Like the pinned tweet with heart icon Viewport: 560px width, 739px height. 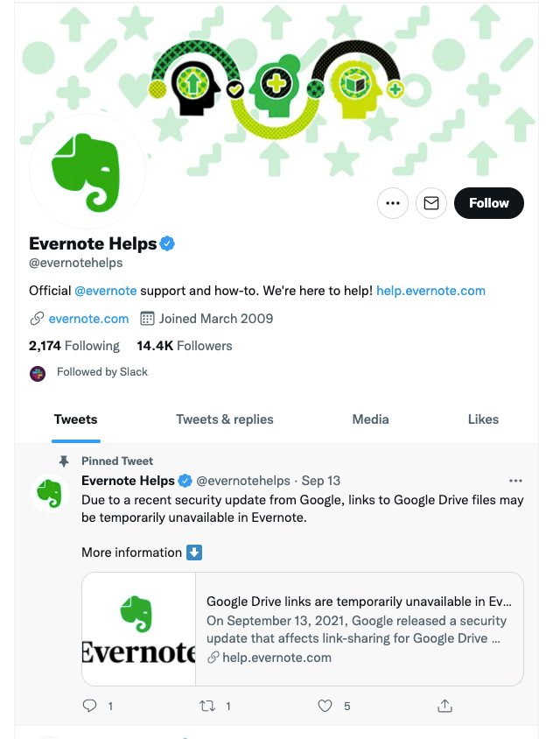[x=325, y=706]
